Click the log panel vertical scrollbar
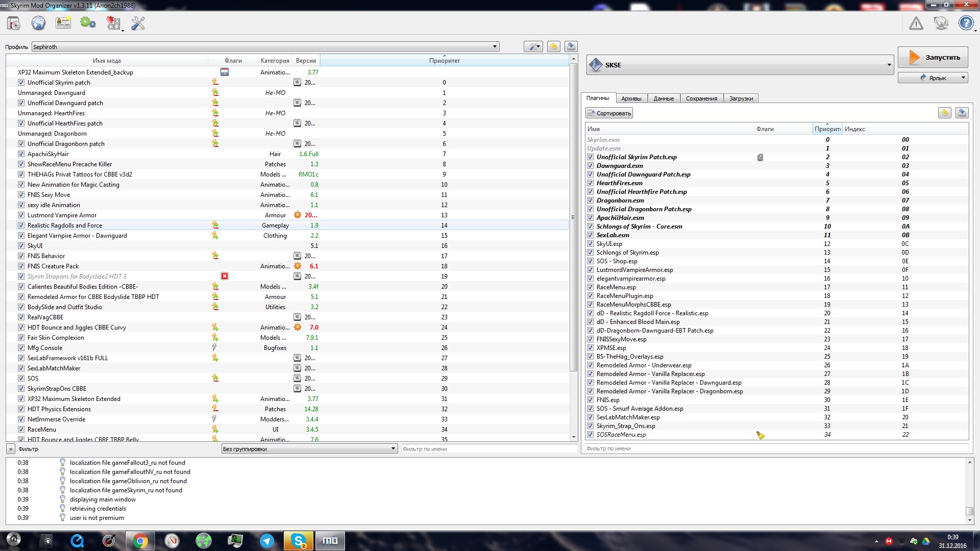The width and height of the screenshot is (980, 551). coord(970,511)
